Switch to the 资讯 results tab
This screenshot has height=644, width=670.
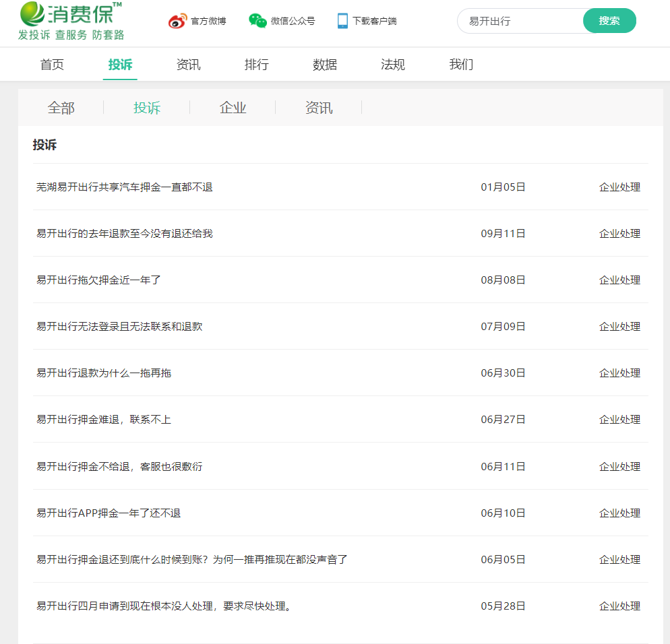(x=319, y=108)
